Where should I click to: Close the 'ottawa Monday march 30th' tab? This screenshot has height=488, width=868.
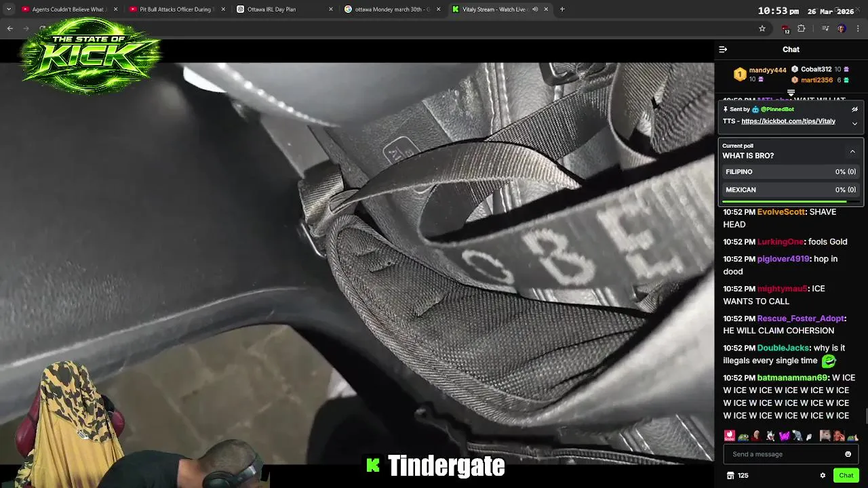[438, 9]
